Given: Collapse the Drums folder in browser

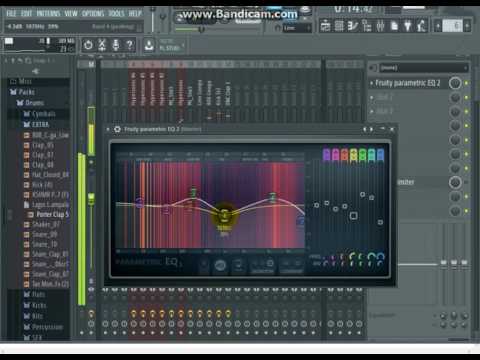Looking at the screenshot, I should click(30, 103).
